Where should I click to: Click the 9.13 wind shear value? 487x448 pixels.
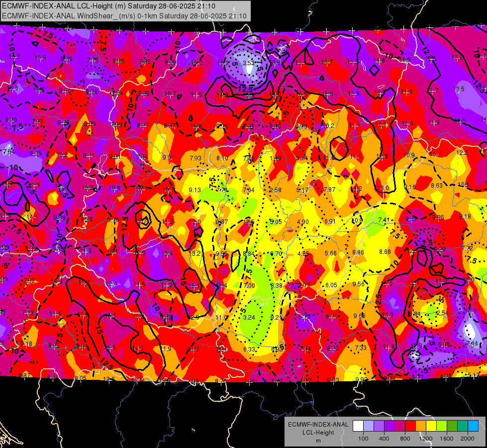click(x=195, y=190)
